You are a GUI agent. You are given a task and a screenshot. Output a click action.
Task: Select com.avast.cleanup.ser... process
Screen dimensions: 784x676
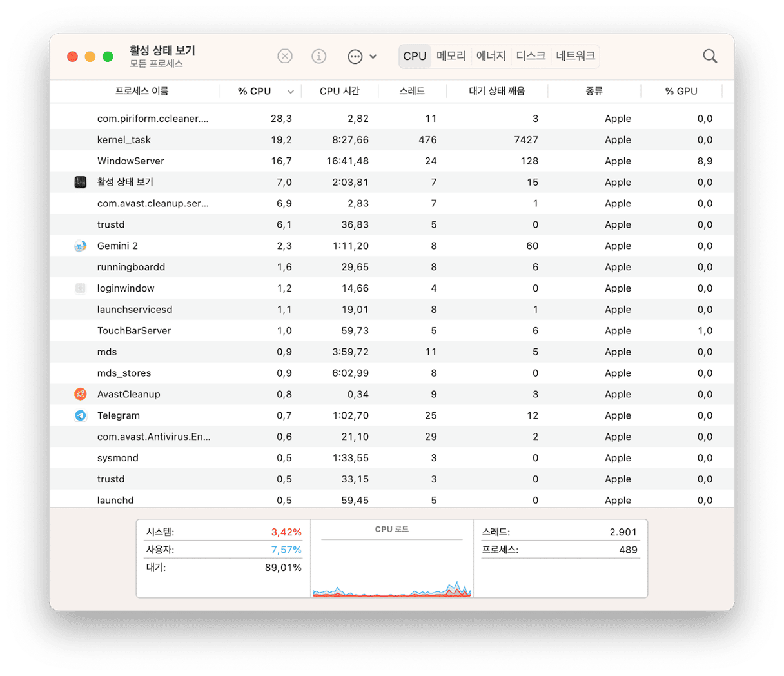392,203
